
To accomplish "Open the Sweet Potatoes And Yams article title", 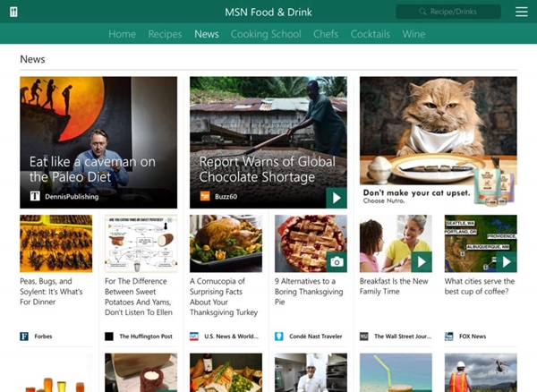I will tap(139, 296).
